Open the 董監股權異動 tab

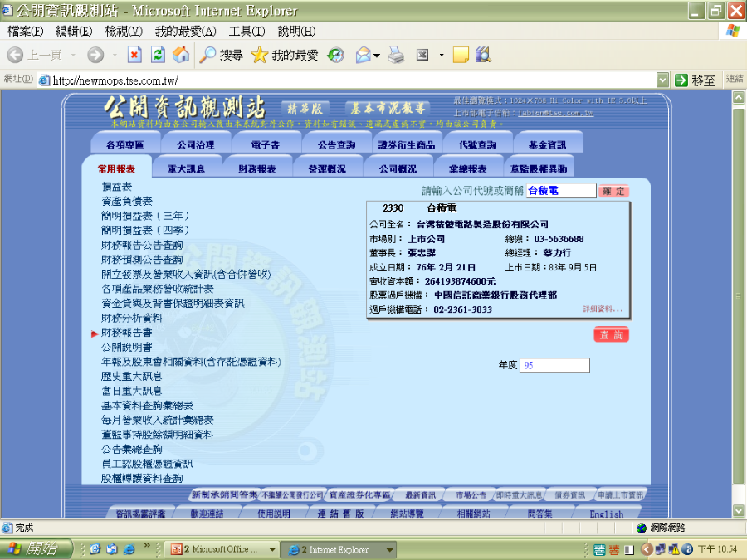click(539, 168)
